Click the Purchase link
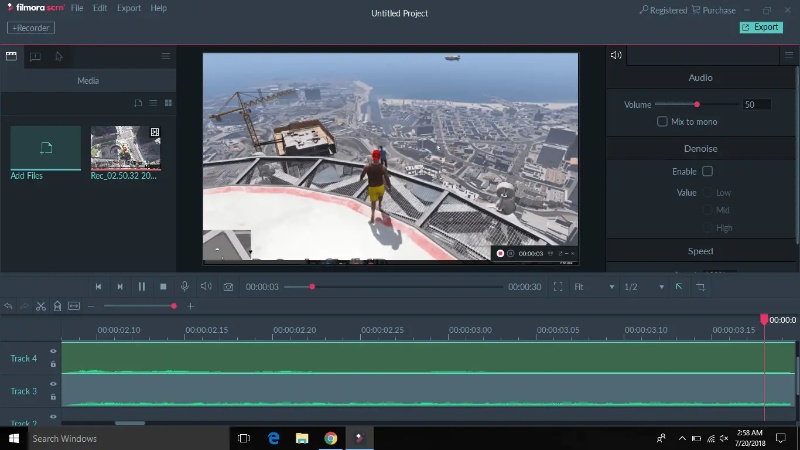Image resolution: width=800 pixels, height=450 pixels. 714,10
